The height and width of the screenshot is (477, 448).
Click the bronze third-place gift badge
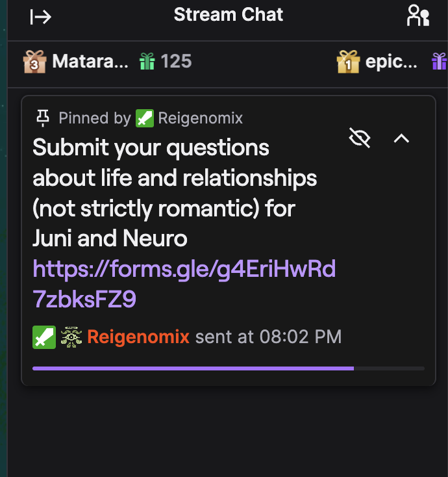34,62
